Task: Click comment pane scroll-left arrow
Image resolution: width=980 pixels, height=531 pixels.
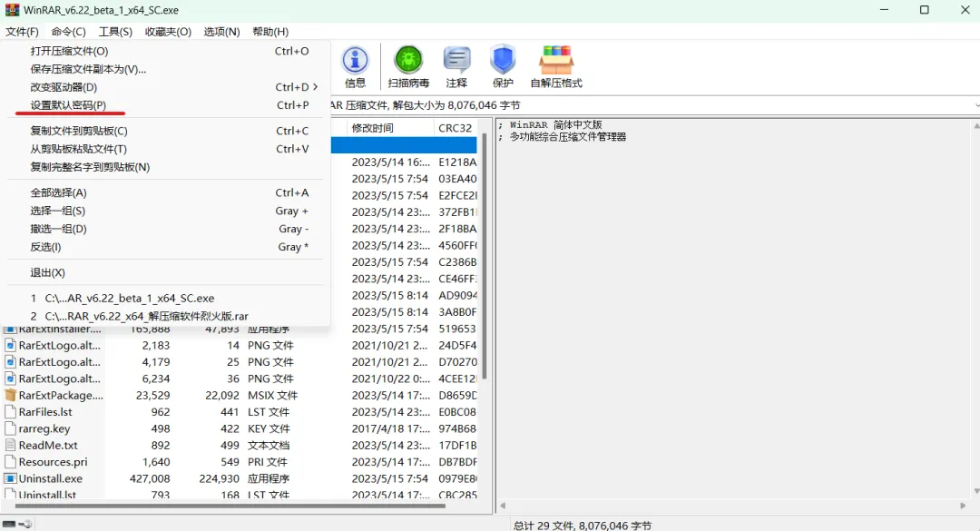Action: click(503, 506)
